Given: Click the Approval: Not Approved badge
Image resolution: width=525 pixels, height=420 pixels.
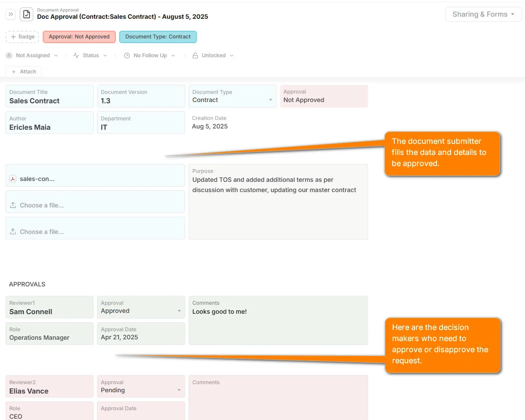Looking at the screenshot, I should 79,37.
